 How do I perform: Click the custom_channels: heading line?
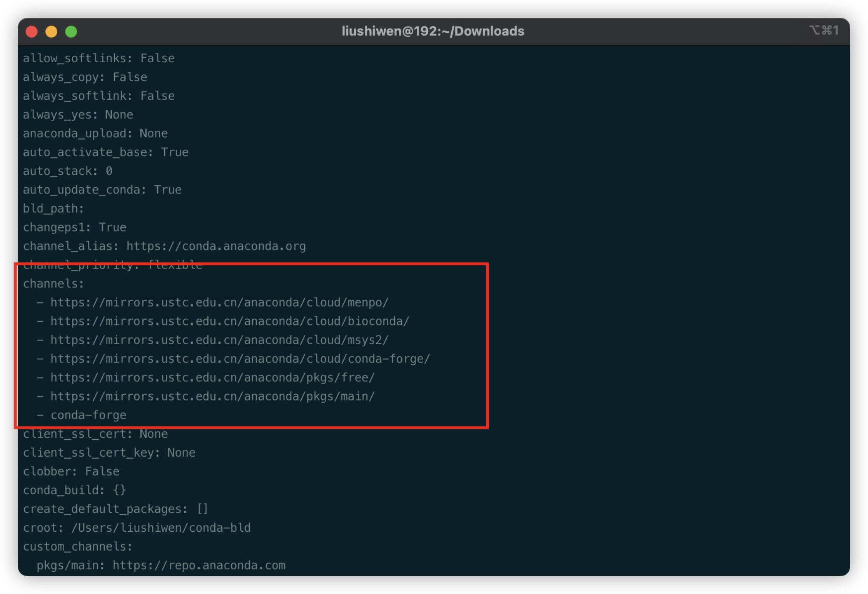click(77, 547)
